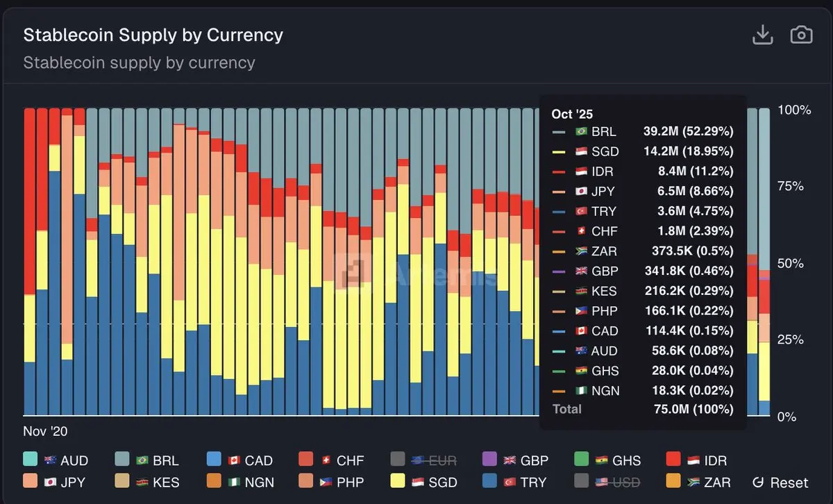This screenshot has height=504, width=833.
Task: Click the download chart icon
Action: pos(763,35)
